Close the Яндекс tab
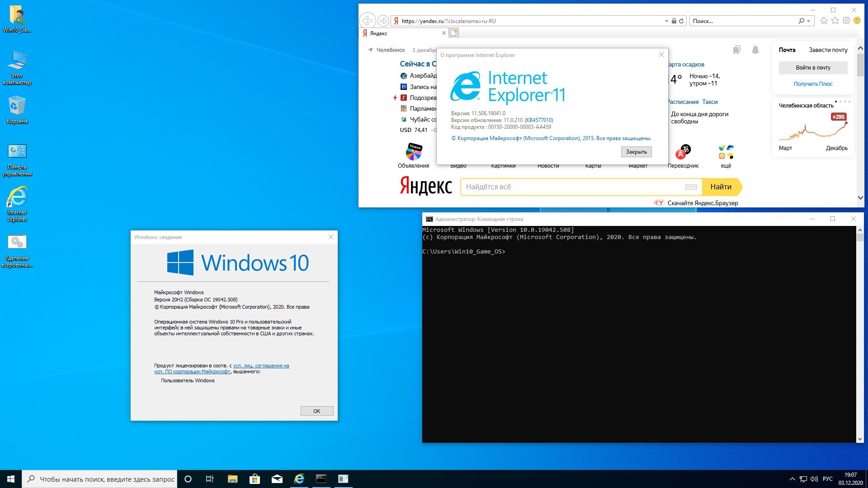Image resolution: width=868 pixels, height=488 pixels. click(x=443, y=33)
